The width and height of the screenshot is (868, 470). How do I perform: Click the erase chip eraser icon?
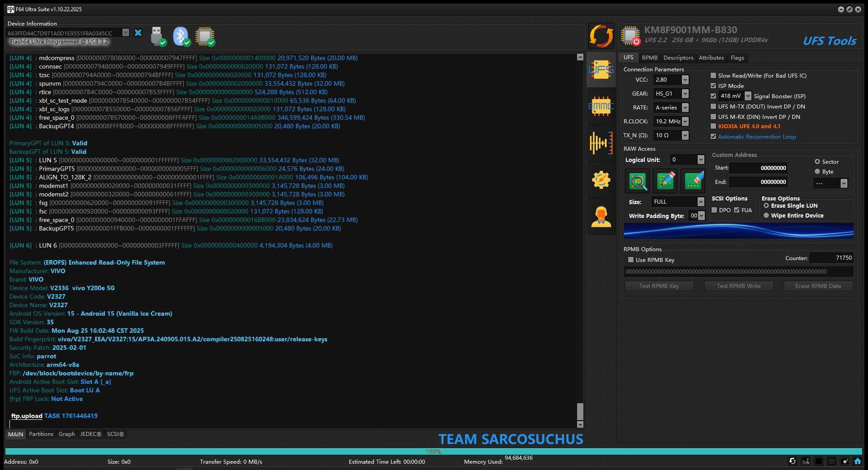click(693, 181)
